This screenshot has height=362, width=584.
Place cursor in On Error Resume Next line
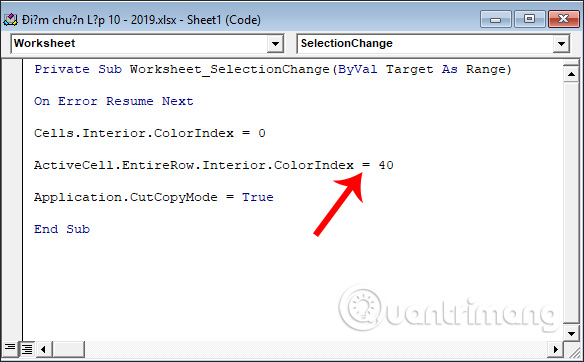[x=114, y=101]
